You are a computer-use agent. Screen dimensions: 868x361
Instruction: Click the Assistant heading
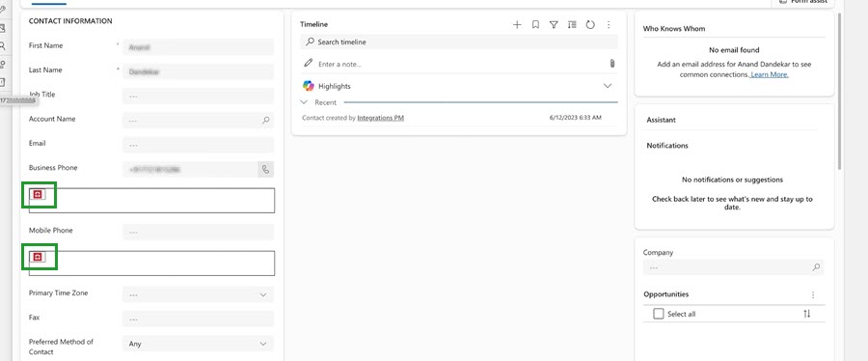point(661,120)
